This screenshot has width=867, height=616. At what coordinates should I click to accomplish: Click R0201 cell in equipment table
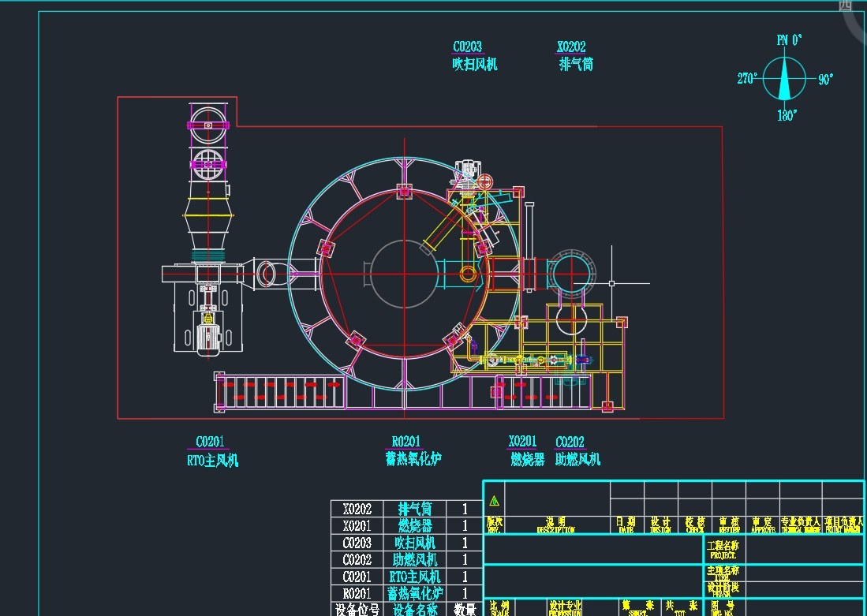pos(357,593)
